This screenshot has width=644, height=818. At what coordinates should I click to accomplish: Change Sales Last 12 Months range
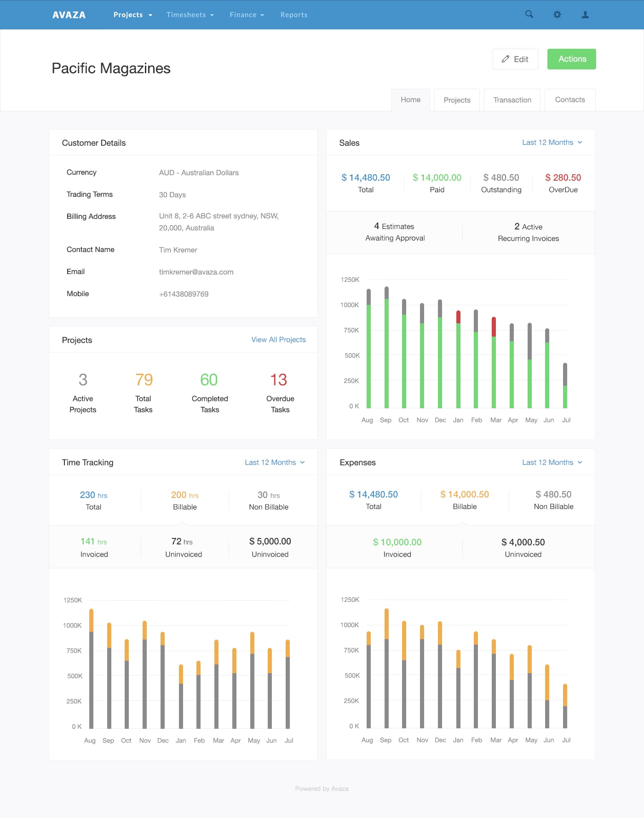point(552,143)
